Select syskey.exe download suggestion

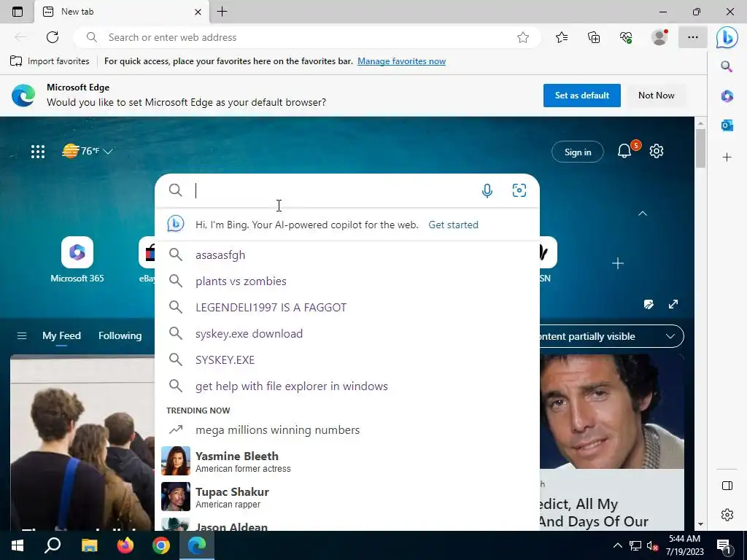tap(347, 333)
